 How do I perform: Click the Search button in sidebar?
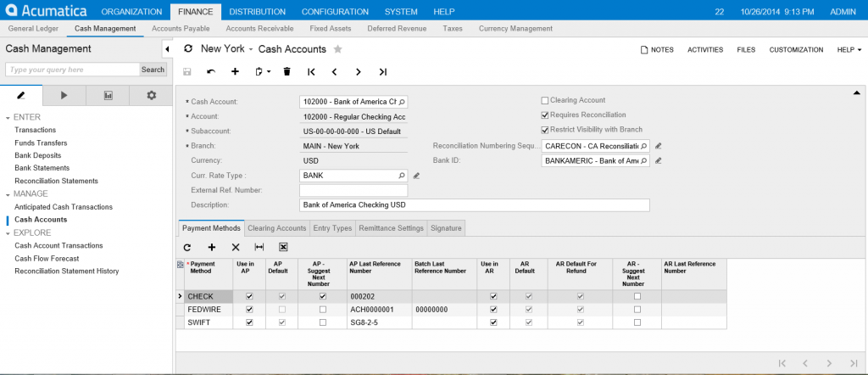[153, 70]
